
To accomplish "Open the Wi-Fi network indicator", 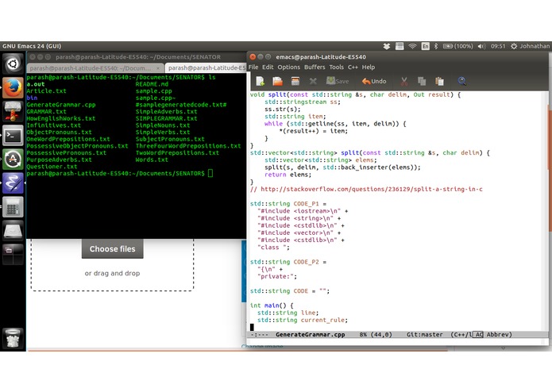I will [412, 46].
